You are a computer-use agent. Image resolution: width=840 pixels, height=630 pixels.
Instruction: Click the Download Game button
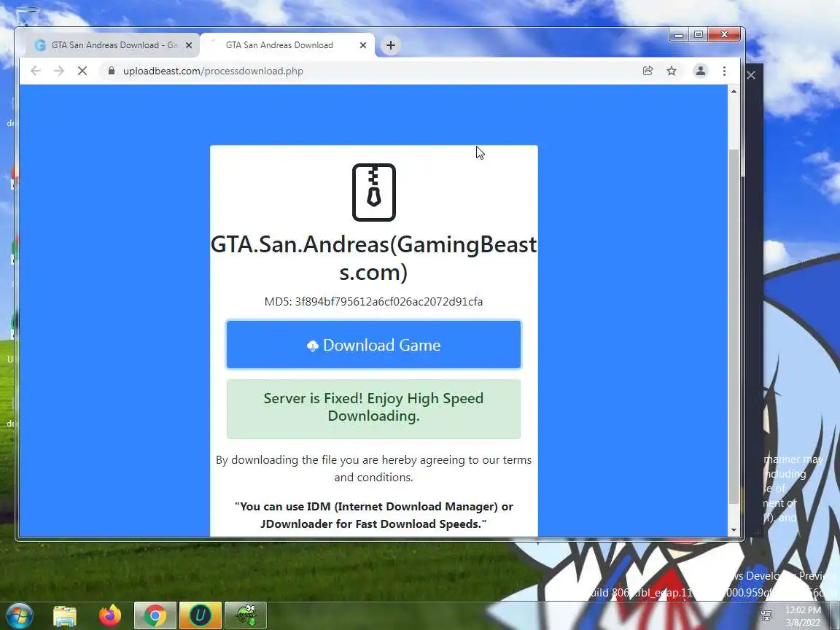(373, 345)
